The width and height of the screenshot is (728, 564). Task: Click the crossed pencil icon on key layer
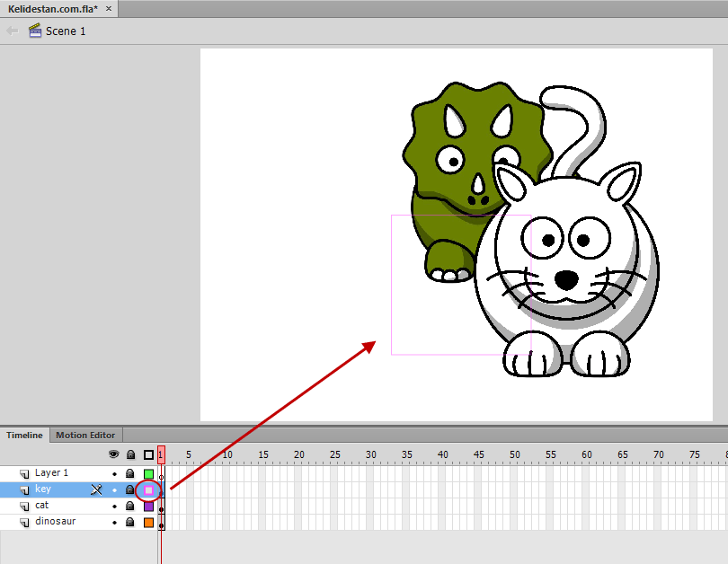coord(96,489)
